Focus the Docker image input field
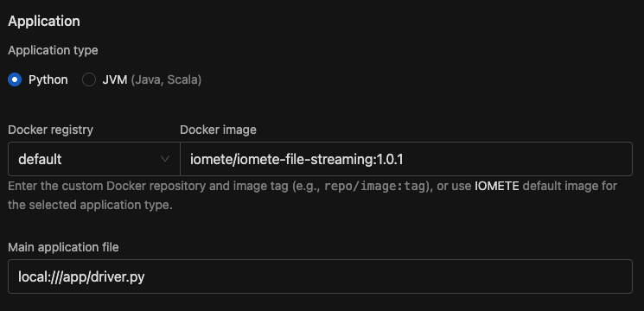This screenshot has height=311, width=644. coord(406,159)
